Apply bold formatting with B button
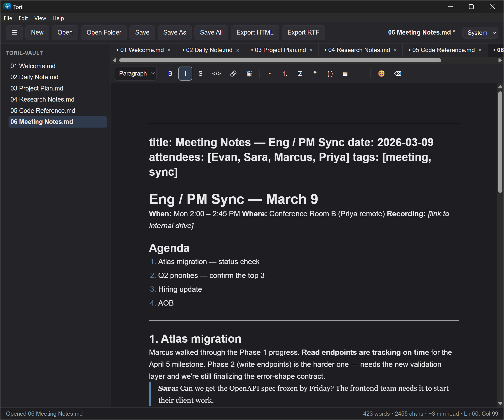The height and width of the screenshot is (420, 504). pyautogui.click(x=170, y=74)
